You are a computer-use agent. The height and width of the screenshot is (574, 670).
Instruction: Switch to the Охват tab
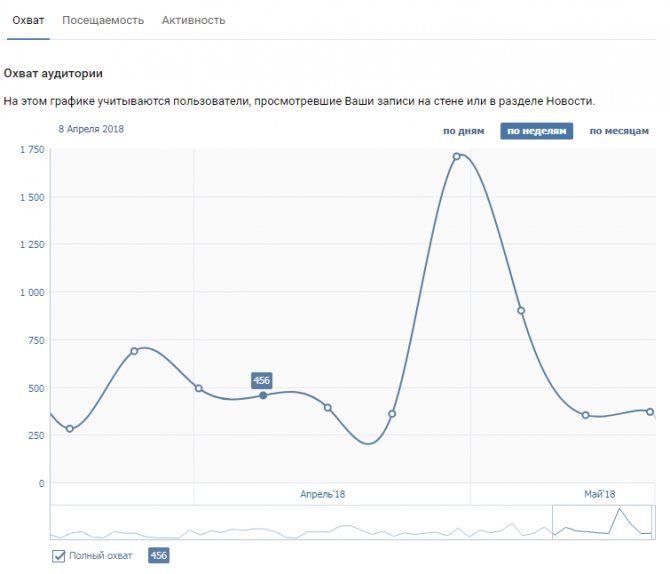(28, 21)
